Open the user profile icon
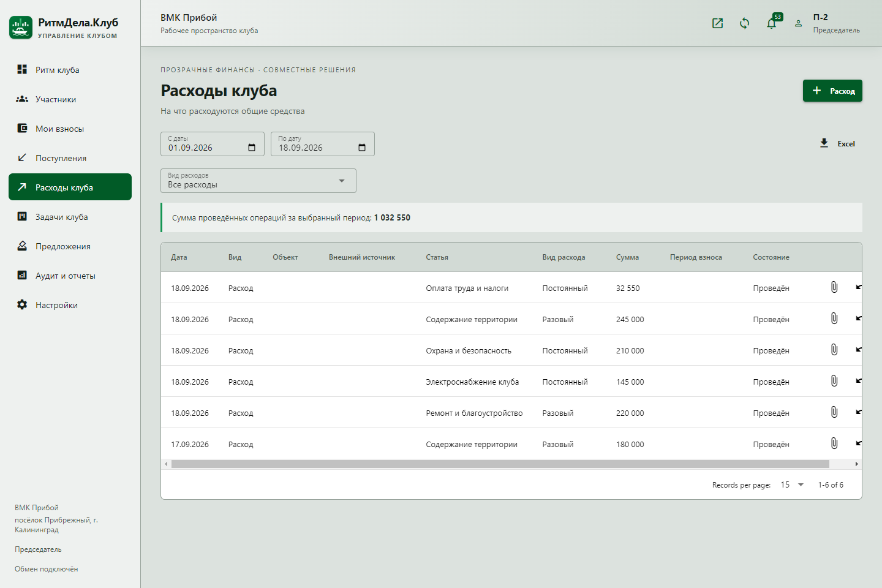The width and height of the screenshot is (882, 588). point(798,23)
